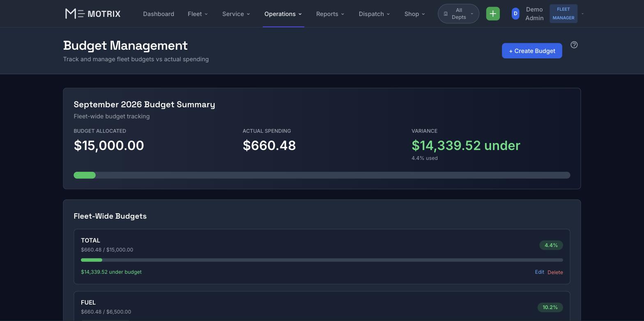
Task: Expand the Reports menu
Action: click(x=330, y=14)
